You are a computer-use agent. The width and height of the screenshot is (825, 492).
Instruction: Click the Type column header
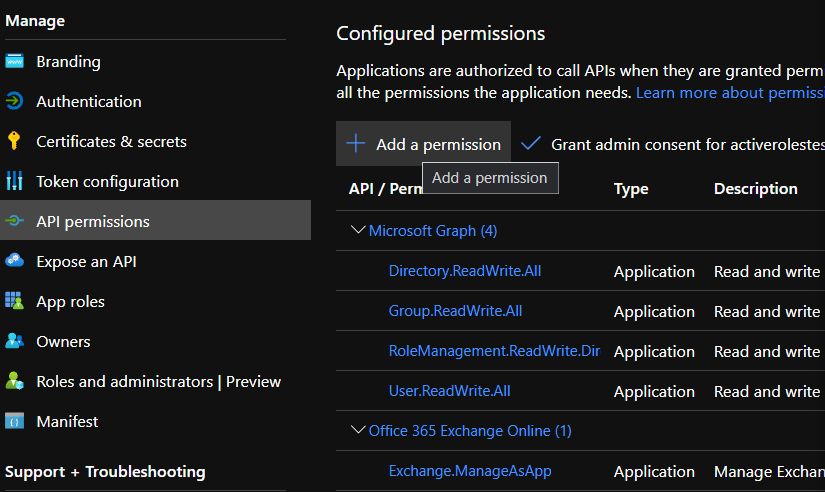(631, 189)
